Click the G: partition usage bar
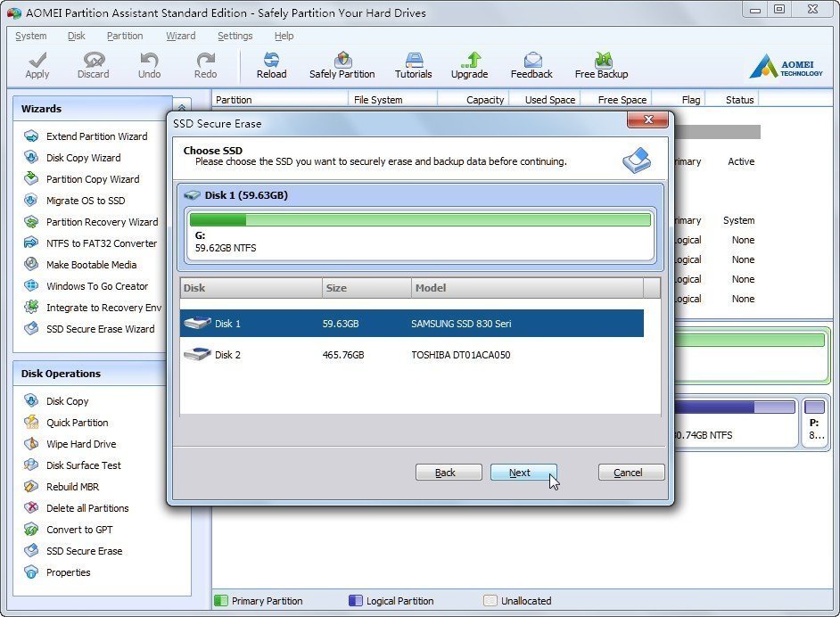This screenshot has height=617, width=840. 420,220
